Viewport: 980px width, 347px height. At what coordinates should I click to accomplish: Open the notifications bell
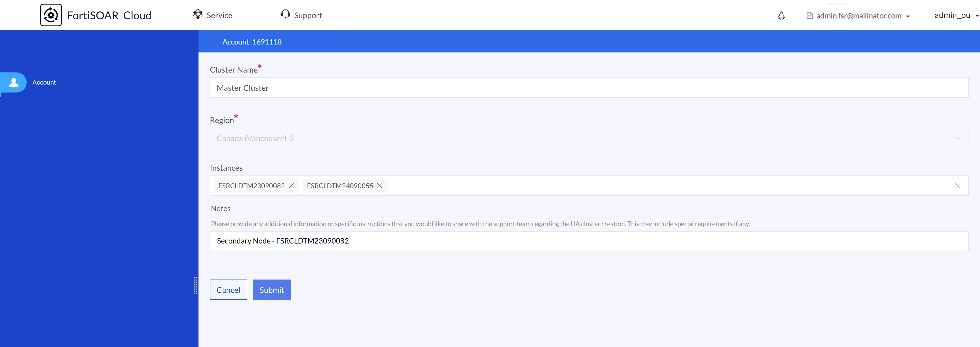781,16
